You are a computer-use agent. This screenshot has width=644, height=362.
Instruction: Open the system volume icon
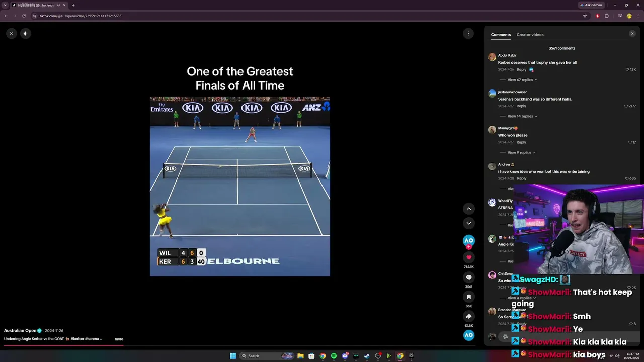tap(617, 356)
